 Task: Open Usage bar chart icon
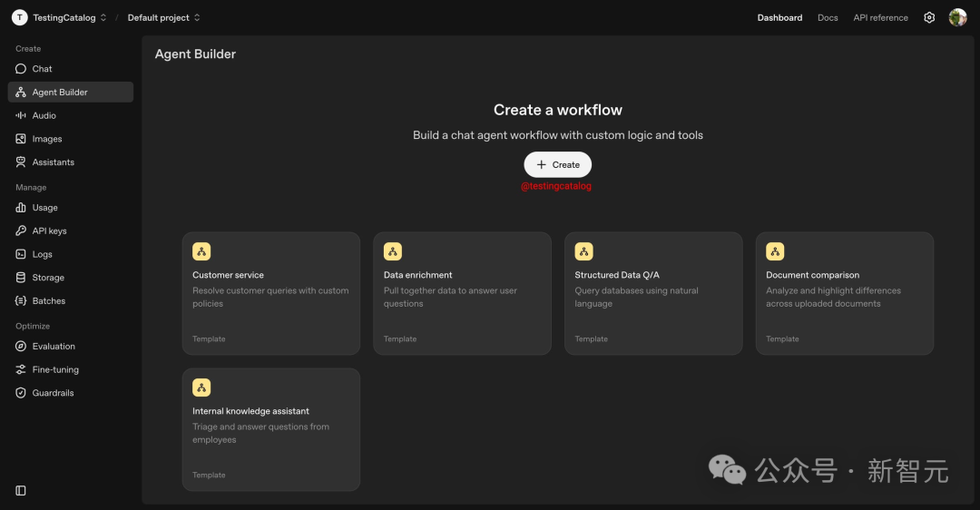point(21,208)
